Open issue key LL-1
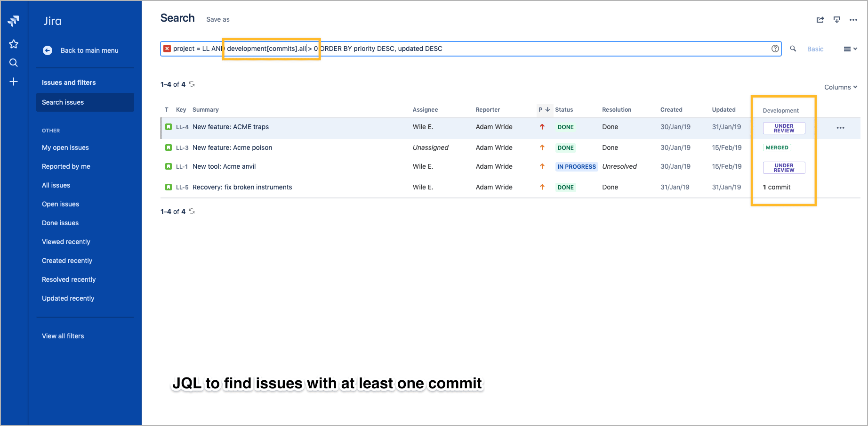 pos(182,167)
